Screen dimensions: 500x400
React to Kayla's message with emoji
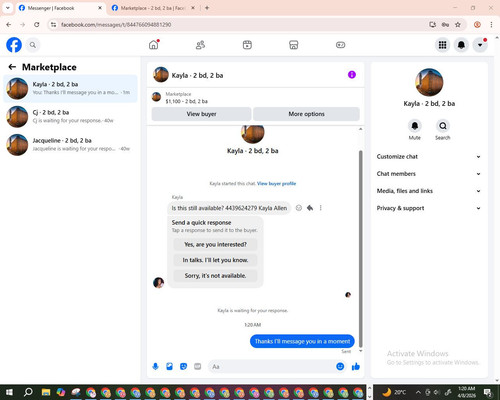[x=299, y=208]
